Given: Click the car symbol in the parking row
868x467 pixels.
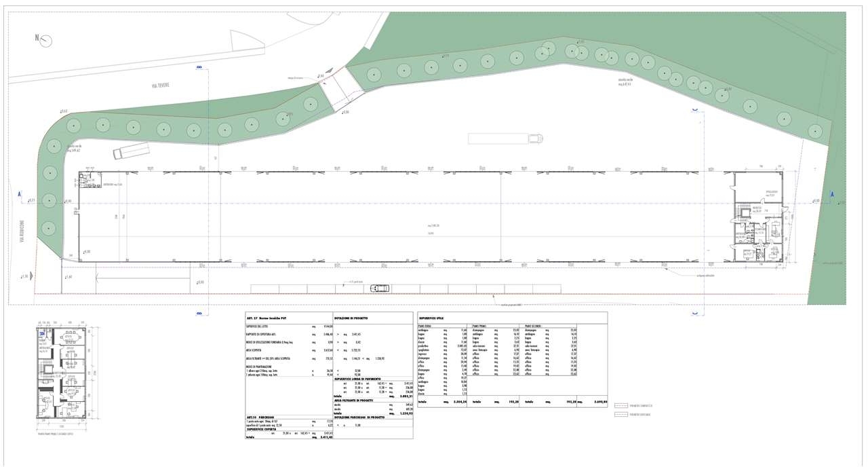Looking at the screenshot, I should [x=380, y=288].
